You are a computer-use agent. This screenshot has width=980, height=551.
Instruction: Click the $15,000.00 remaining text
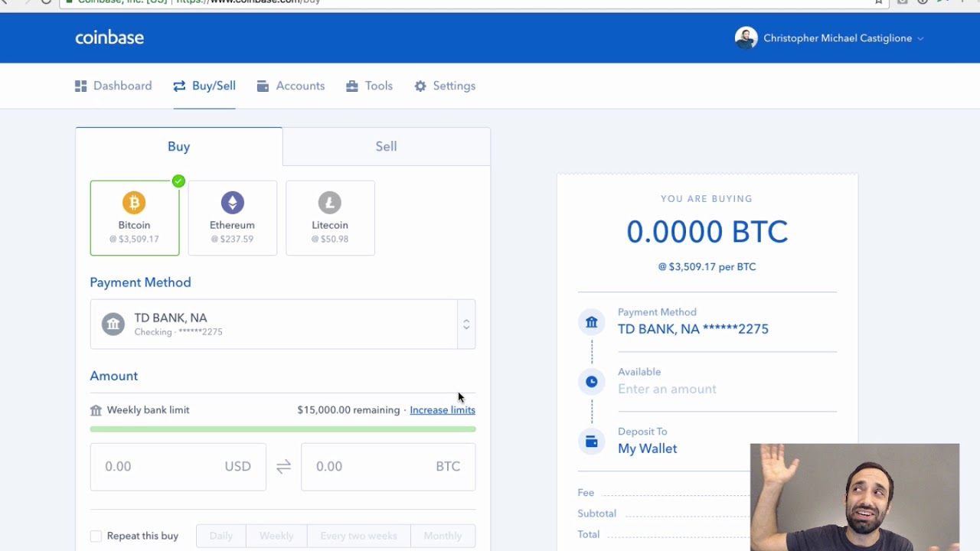pyautogui.click(x=348, y=410)
